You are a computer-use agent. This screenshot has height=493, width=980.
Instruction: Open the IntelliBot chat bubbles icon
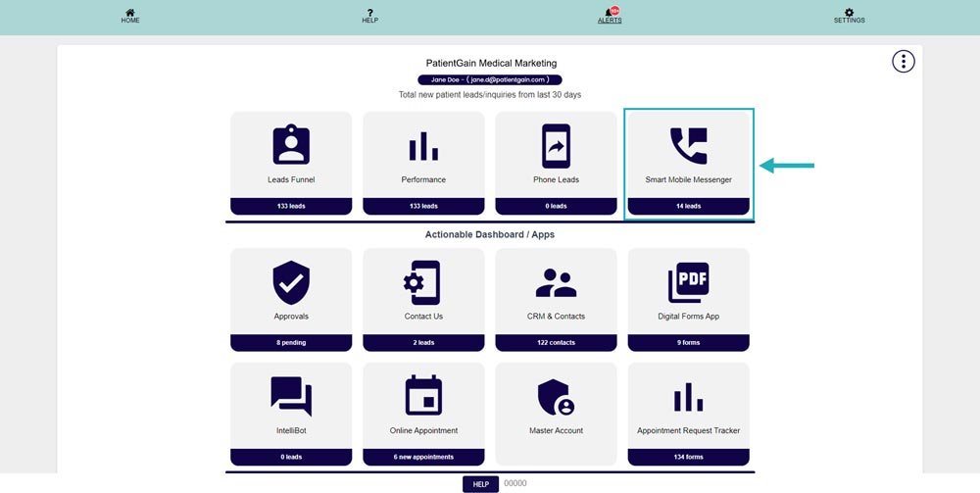click(x=291, y=397)
